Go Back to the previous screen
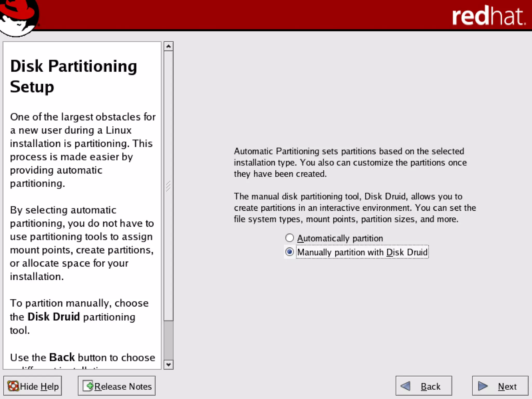The image size is (532, 399). point(424,386)
